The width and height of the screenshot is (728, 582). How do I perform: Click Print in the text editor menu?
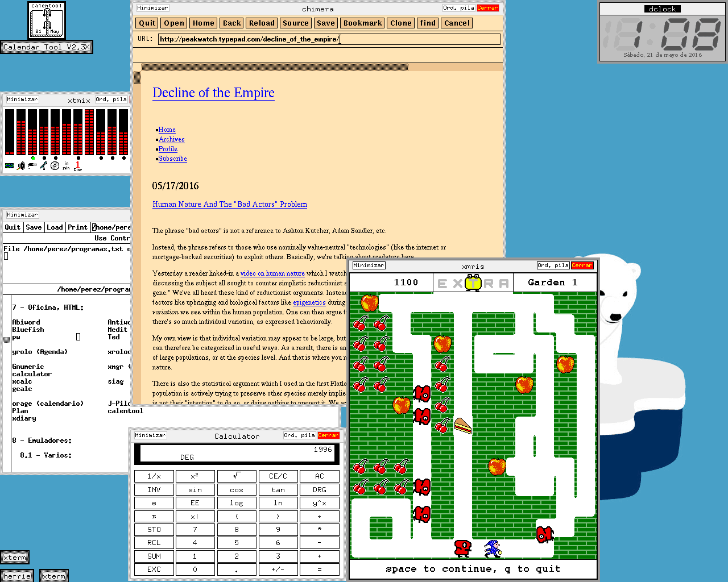(77, 227)
